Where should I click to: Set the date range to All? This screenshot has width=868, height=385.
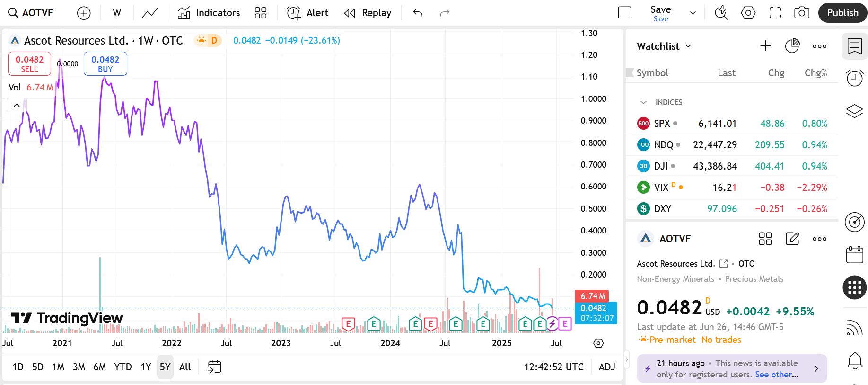pyautogui.click(x=185, y=367)
